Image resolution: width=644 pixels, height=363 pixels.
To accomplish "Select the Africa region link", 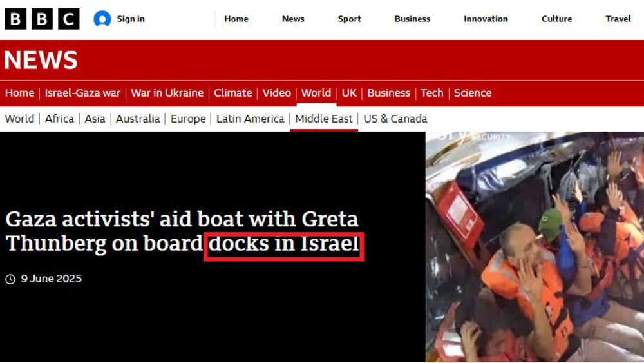I will pyautogui.click(x=59, y=119).
